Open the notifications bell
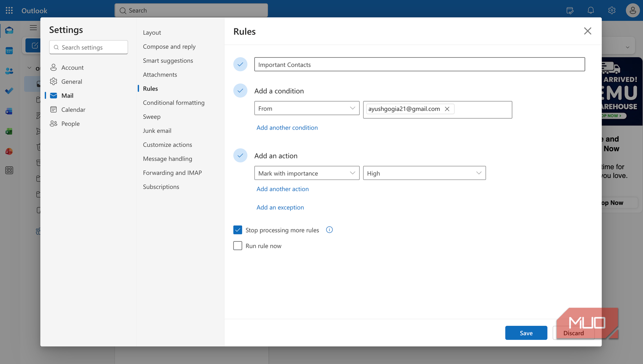Viewport: 643px width, 364px height. [x=590, y=10]
